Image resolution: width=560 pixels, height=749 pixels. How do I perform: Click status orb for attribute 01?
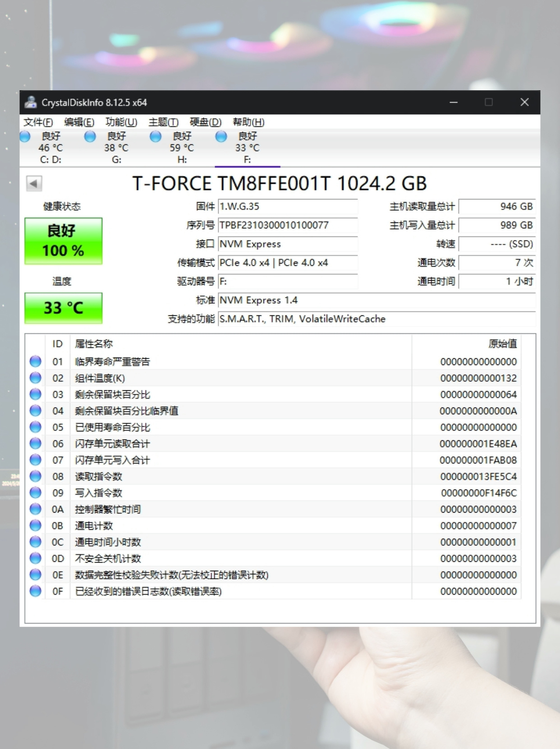(x=35, y=361)
